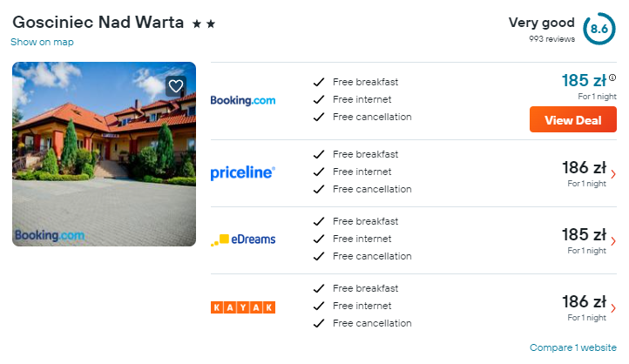Open the eDreams deal via the red chevron
629x364 pixels.
[x=613, y=241]
